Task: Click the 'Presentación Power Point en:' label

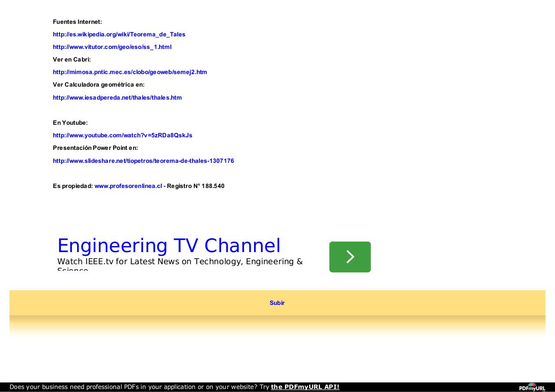Action: pos(95,148)
